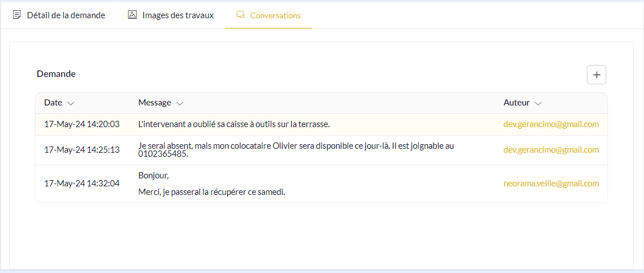Viewport: 644px width, 273px height.
Task: Click the 17-May-24 14:20:03 date cell
Action: (82, 124)
